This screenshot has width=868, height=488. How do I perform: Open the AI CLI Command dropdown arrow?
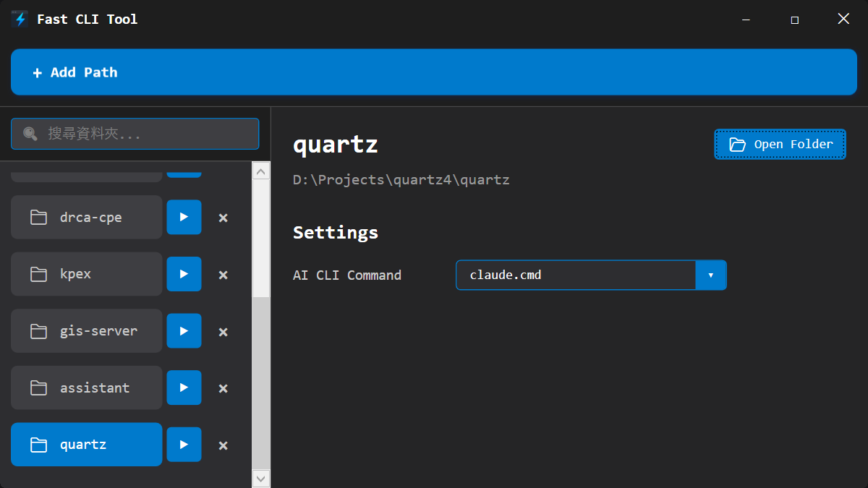[x=711, y=275]
